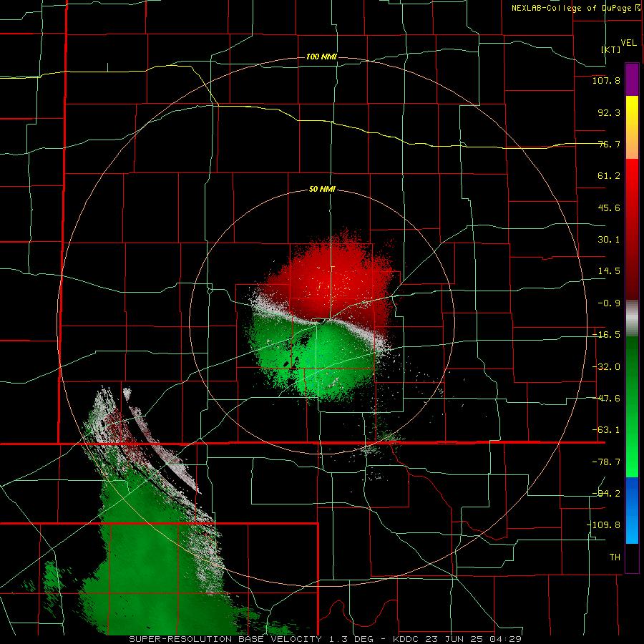Click the 14.5 legend value
The height and width of the screenshot is (644, 644).
tap(609, 271)
